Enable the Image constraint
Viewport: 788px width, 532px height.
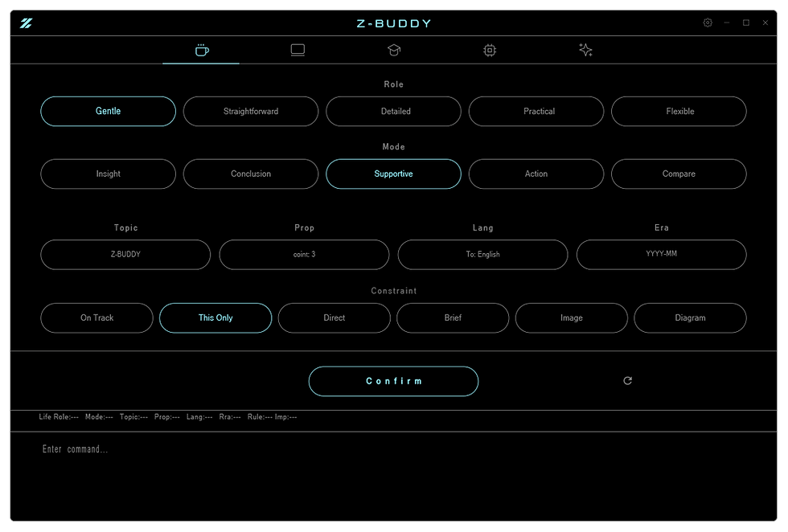[x=572, y=318]
